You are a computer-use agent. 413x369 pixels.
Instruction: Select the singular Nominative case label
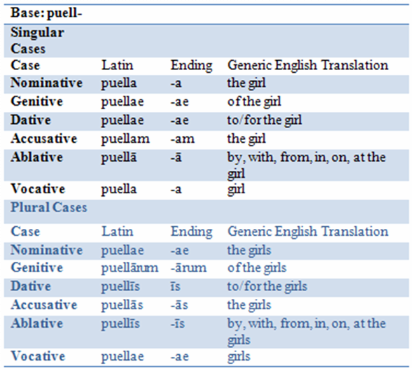(x=46, y=83)
